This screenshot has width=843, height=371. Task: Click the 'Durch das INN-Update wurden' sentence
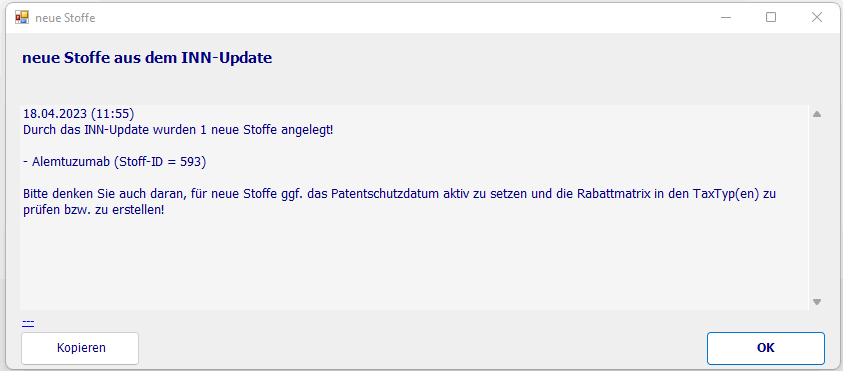coord(178,130)
